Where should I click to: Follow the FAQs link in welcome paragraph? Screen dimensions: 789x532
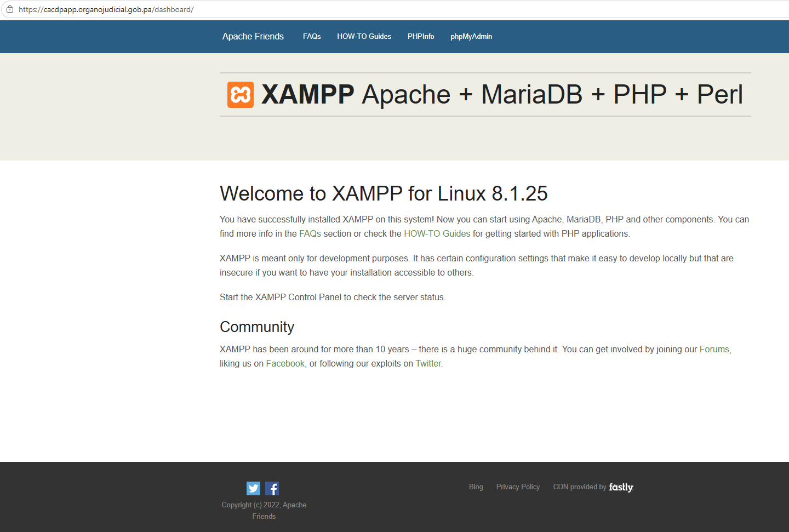[x=310, y=233]
